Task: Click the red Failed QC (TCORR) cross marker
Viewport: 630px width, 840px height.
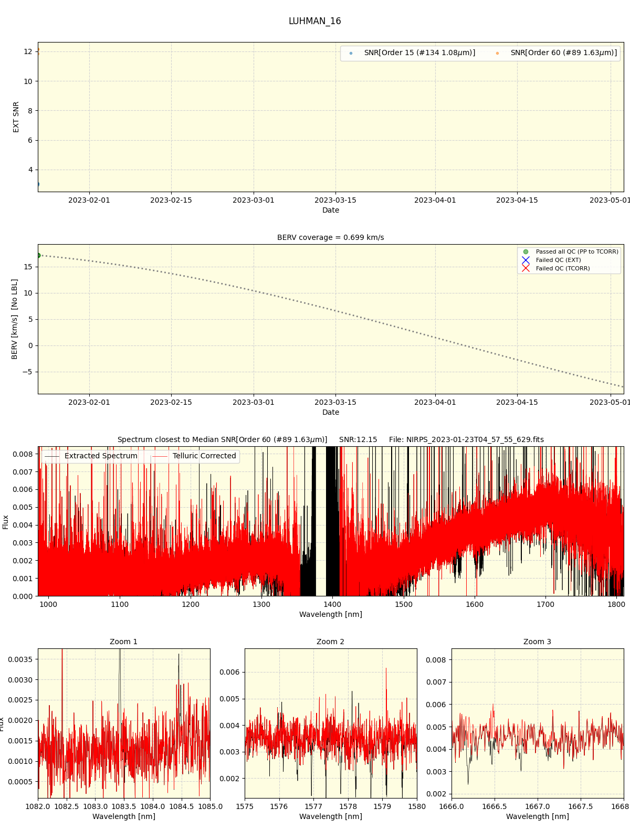Action: point(526,268)
